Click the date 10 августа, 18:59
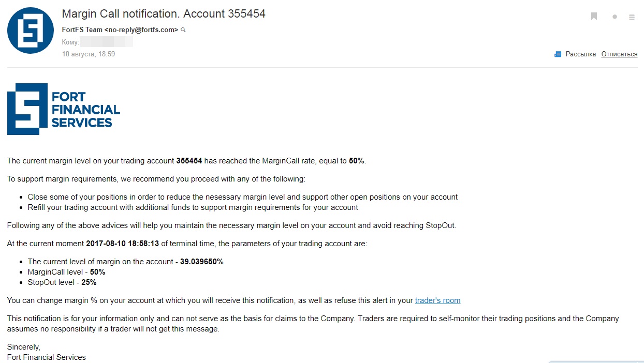The height and width of the screenshot is (363, 644). 89,54
